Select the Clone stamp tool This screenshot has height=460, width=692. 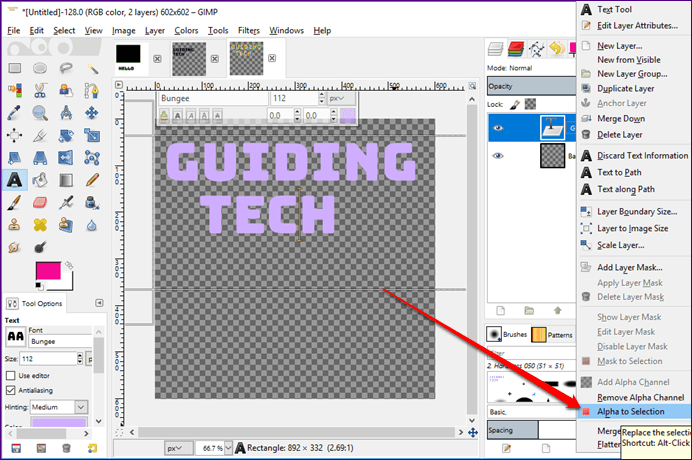click(x=15, y=225)
